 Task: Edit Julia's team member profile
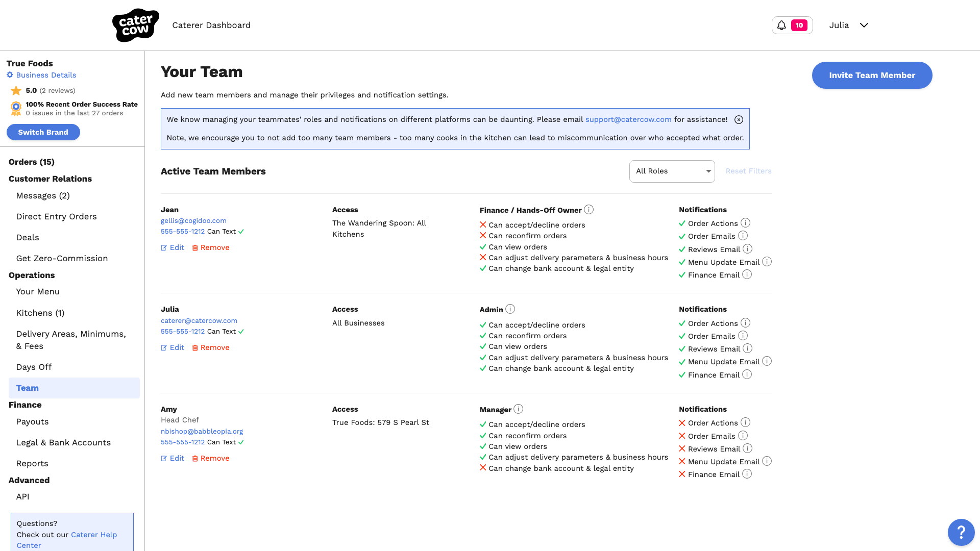[x=173, y=347]
